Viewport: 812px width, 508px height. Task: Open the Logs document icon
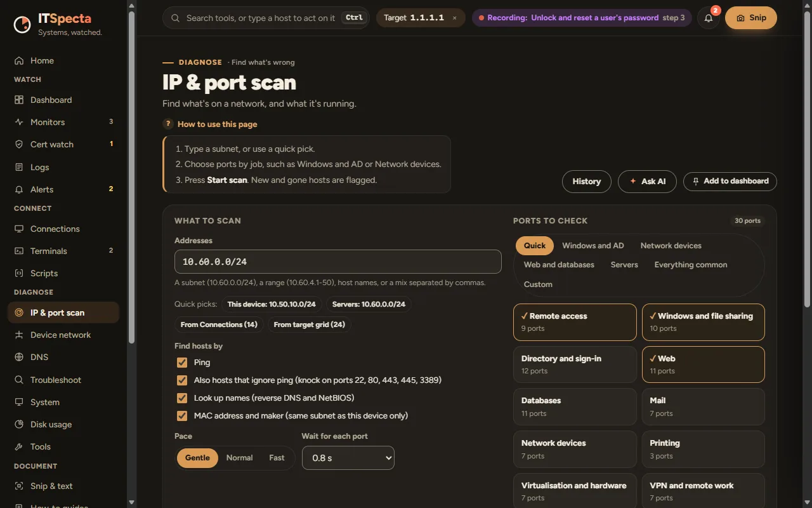[19, 168]
